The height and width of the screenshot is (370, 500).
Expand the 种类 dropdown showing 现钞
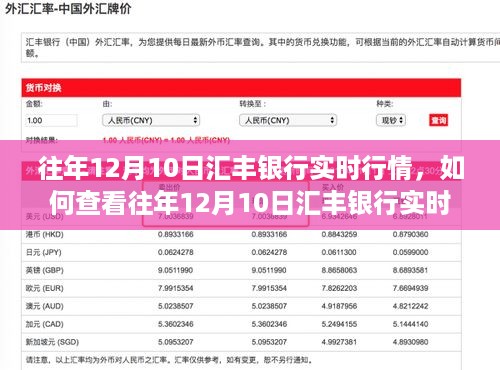(391, 120)
